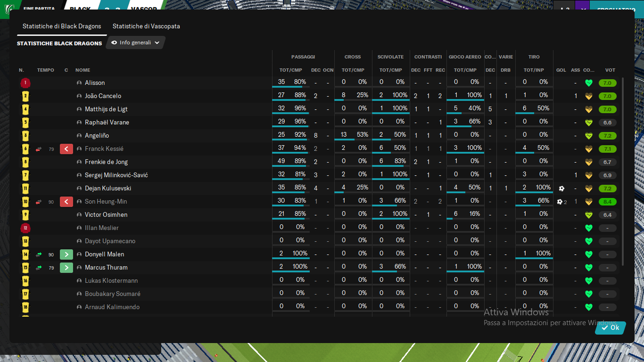Image resolution: width=644 pixels, height=362 pixels.
Task: Click Franck Kessié's 7.1 rating badge
Action: coord(607,149)
